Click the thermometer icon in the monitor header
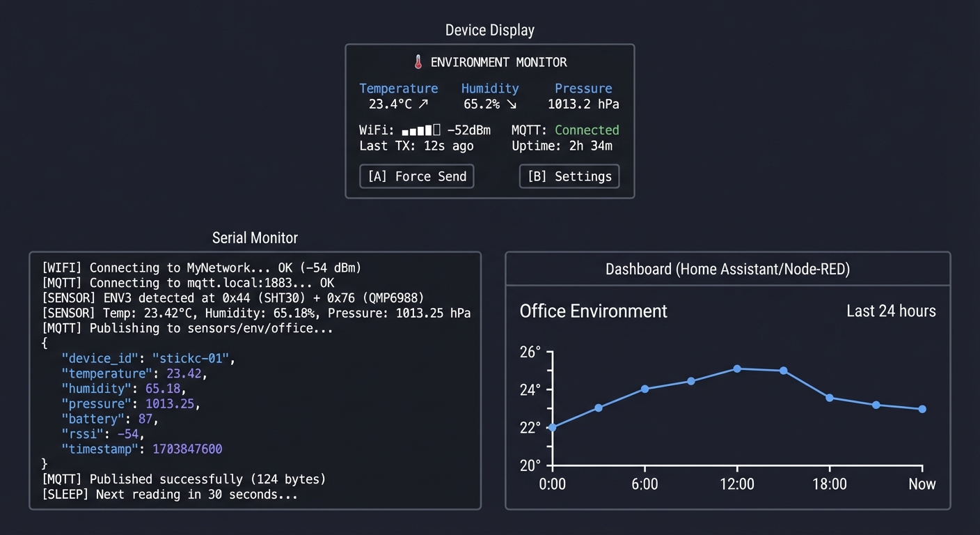The height and width of the screenshot is (535, 980). [x=418, y=62]
